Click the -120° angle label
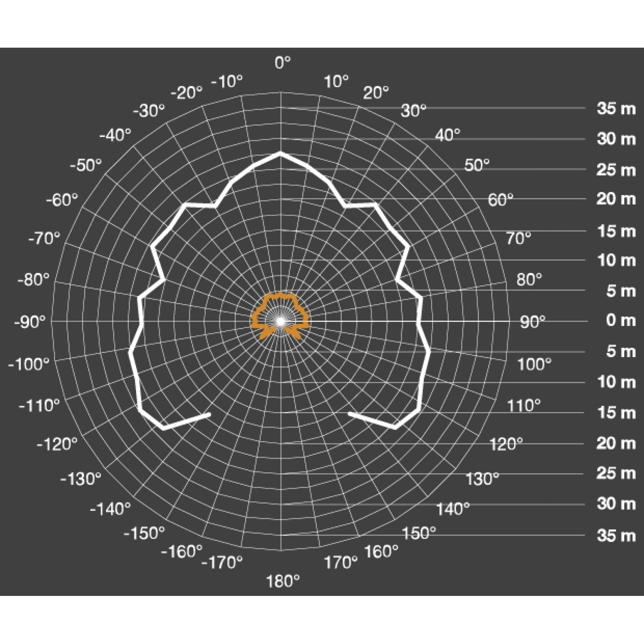This screenshot has width=644, height=644. [x=57, y=444]
